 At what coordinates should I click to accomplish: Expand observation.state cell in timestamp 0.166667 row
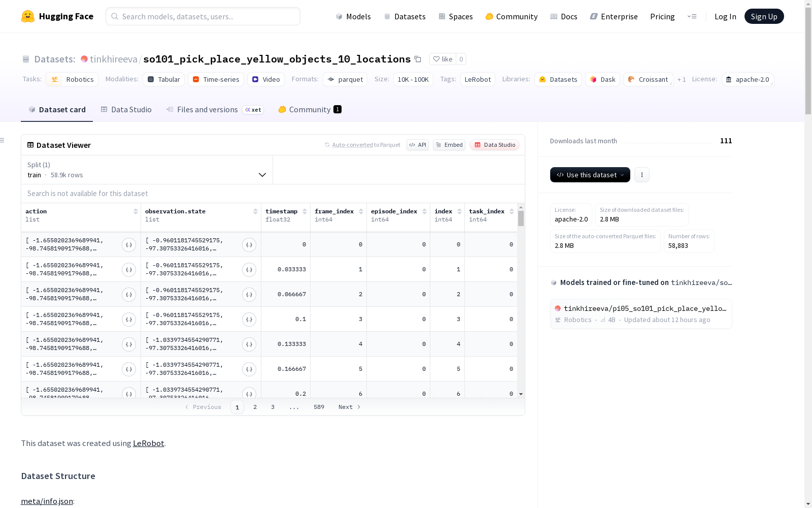point(249,369)
